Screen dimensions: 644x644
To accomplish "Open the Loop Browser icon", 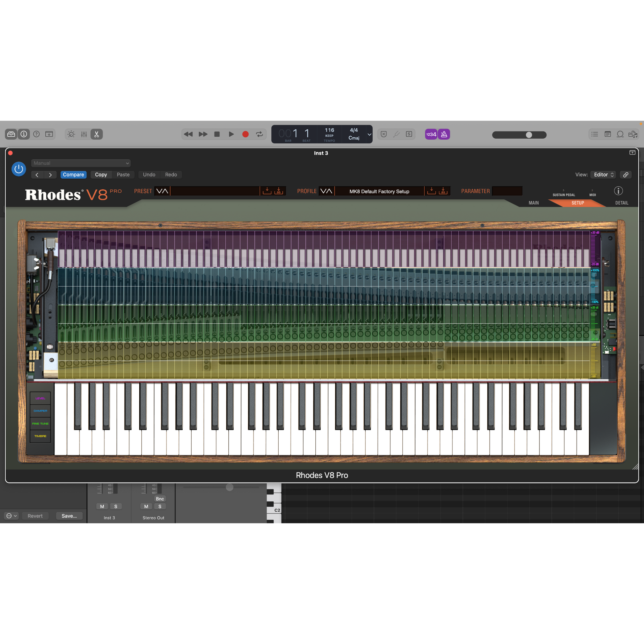I will point(620,134).
